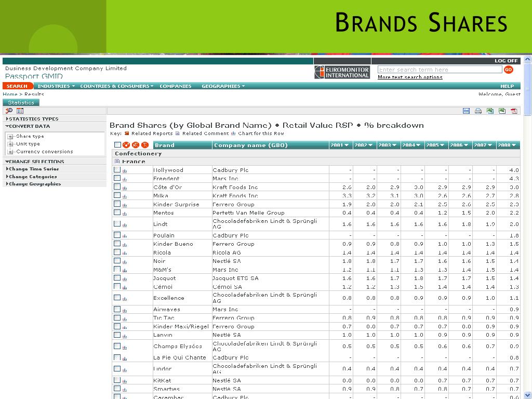Open the chart for the Ricola row
Screen dimensions: 532x399
tap(125, 253)
